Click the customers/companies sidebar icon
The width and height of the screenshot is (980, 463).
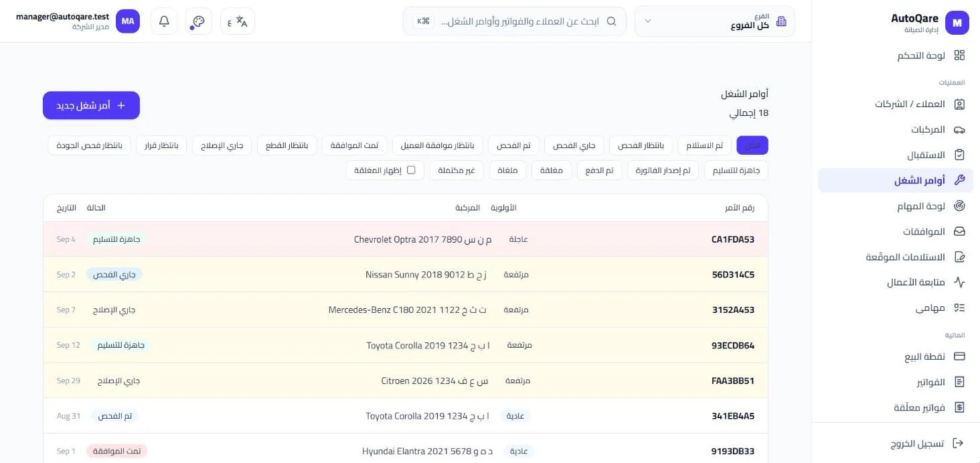coord(959,105)
